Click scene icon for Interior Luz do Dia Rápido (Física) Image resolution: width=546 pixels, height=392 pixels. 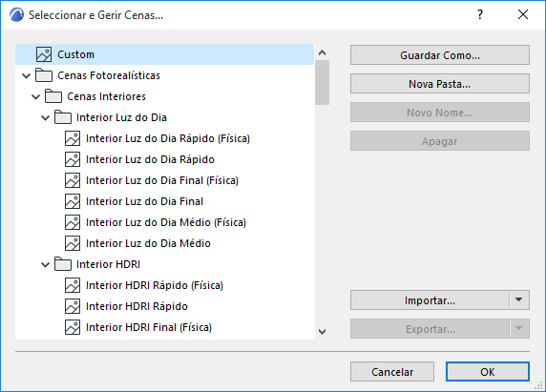pyautogui.click(x=73, y=138)
